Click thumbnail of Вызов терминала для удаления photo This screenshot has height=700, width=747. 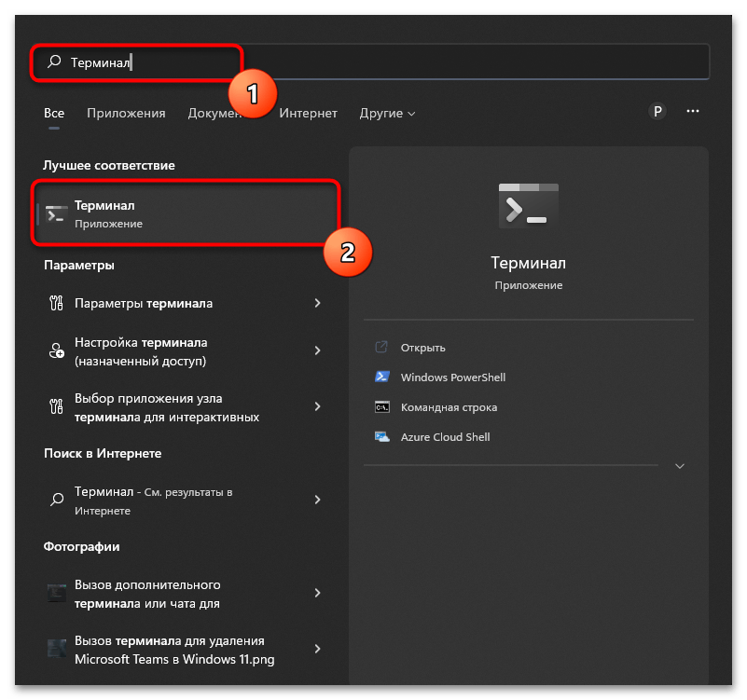[57, 649]
